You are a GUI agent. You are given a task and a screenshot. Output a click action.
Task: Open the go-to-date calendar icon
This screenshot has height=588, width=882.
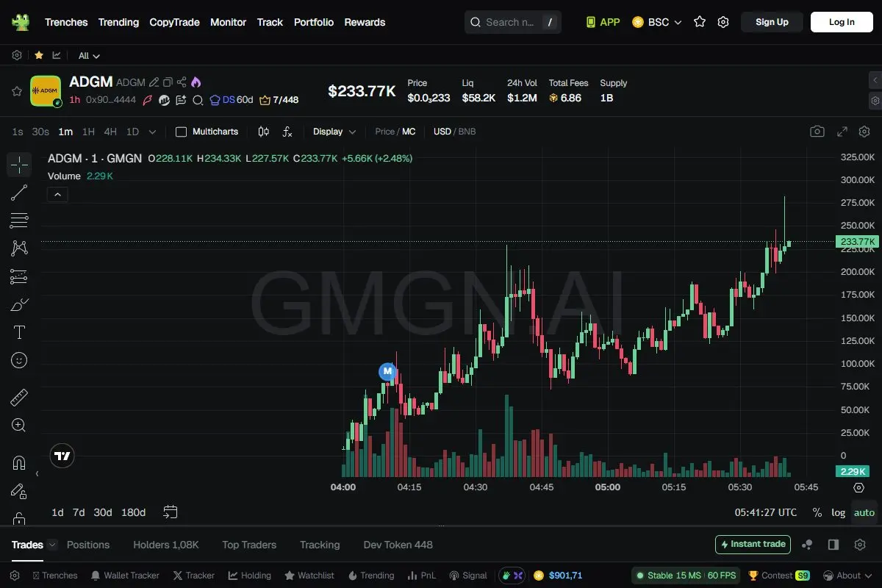171,512
